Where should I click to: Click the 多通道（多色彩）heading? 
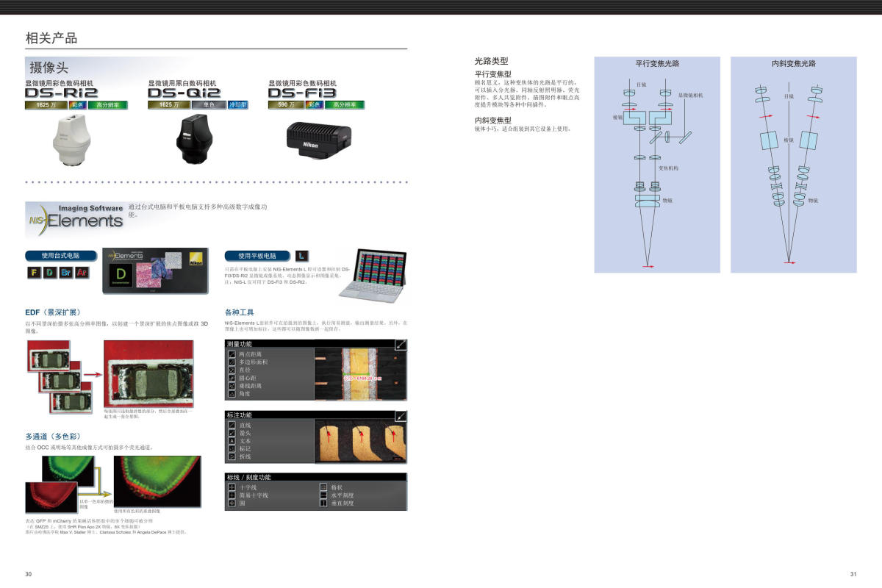click(x=53, y=437)
